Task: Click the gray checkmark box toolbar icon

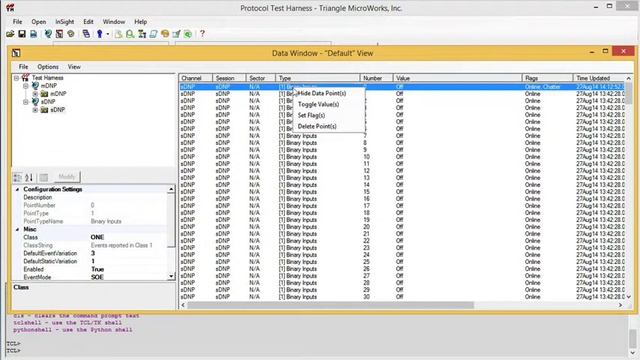Action: point(176,34)
